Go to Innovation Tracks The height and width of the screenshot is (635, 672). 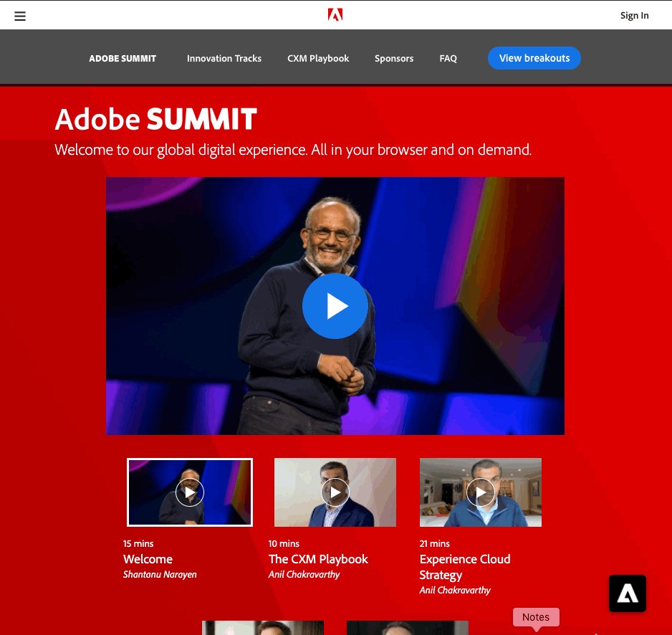(x=224, y=58)
